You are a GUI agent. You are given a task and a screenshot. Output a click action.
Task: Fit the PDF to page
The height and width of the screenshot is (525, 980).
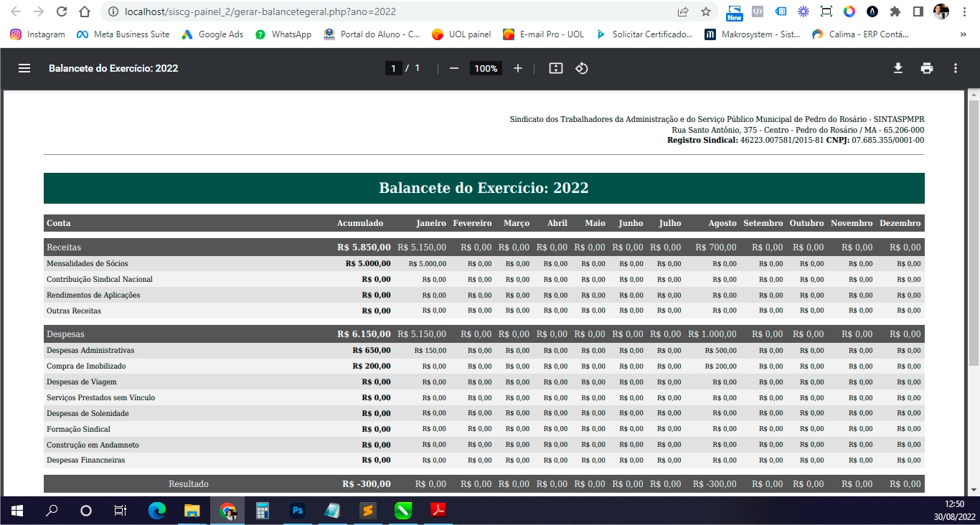[x=556, y=68]
